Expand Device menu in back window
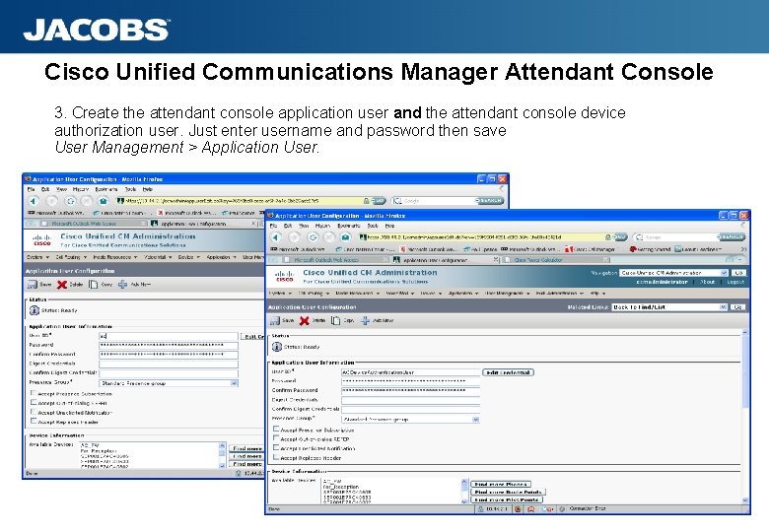Viewport: 769px width, 532px height. tap(189, 257)
